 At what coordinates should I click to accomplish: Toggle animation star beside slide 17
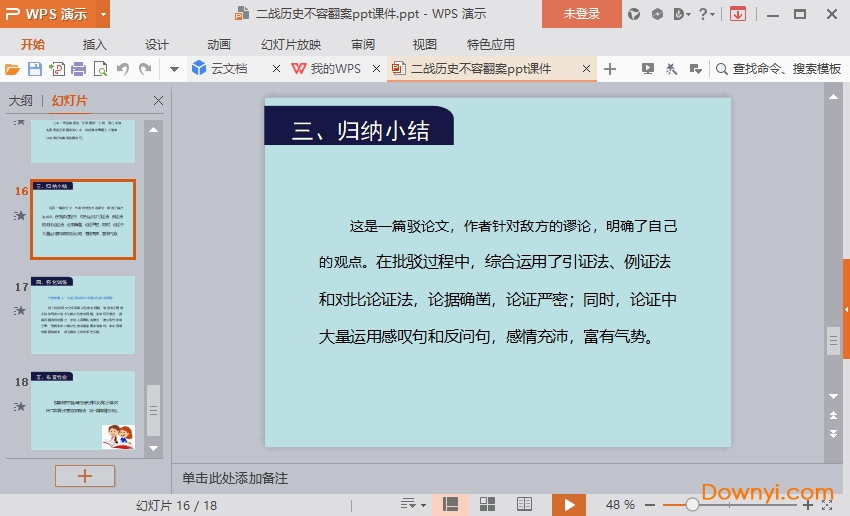[x=20, y=310]
